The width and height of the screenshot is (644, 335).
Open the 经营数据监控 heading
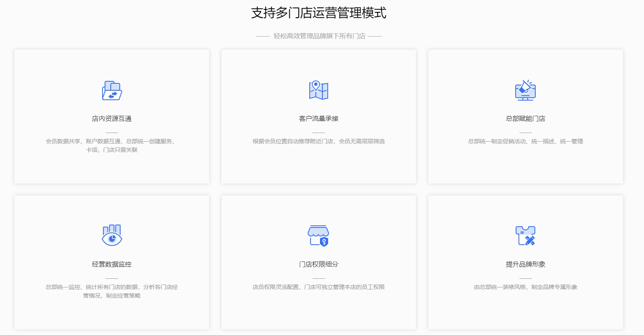point(112,264)
